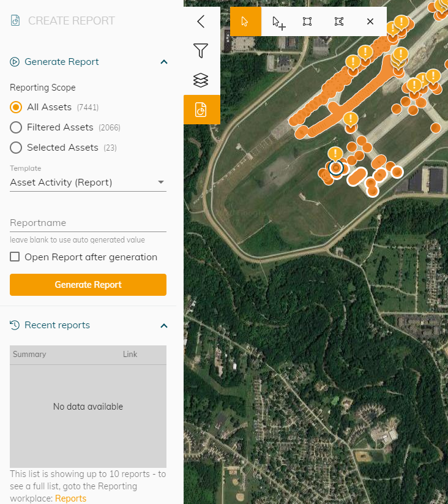Image resolution: width=448 pixels, height=504 pixels.
Task: Open the Reports workplace link
Action: 70,498
